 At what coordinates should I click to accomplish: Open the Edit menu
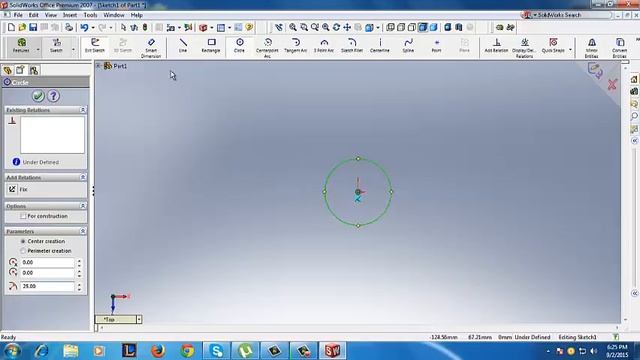33,15
